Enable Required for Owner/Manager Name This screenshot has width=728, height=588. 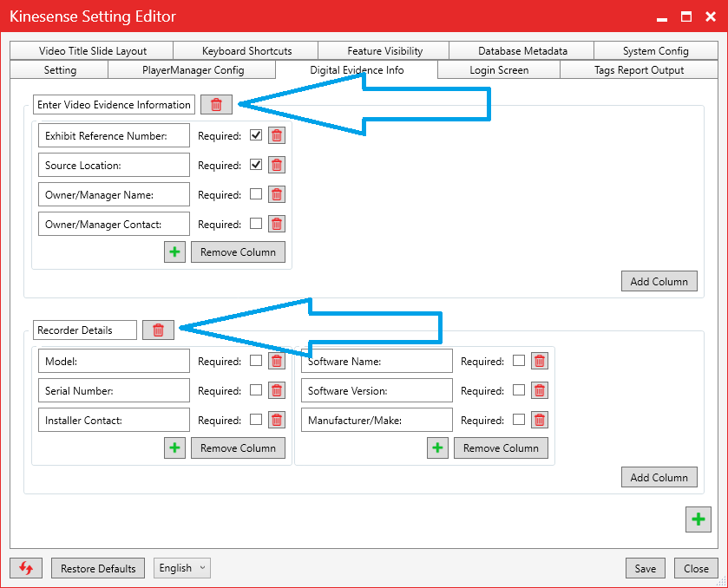click(256, 194)
